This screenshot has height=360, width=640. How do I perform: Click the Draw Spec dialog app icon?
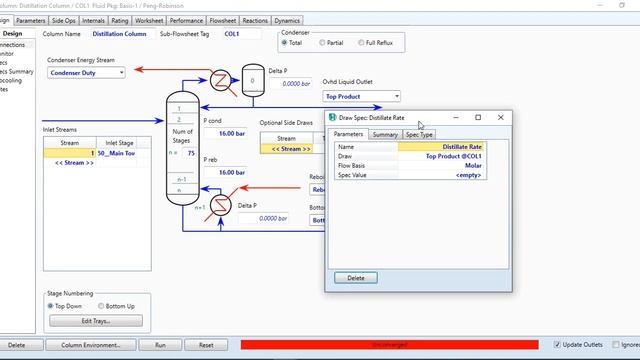click(x=332, y=118)
